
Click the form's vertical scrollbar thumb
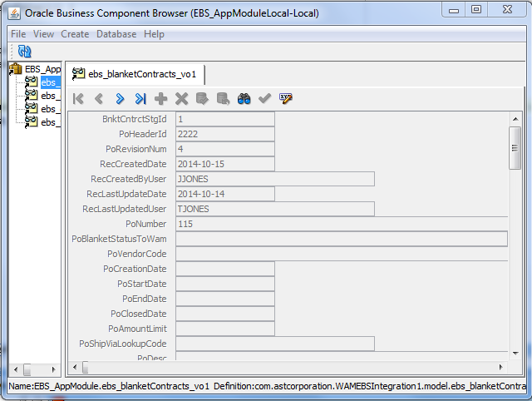(x=515, y=148)
